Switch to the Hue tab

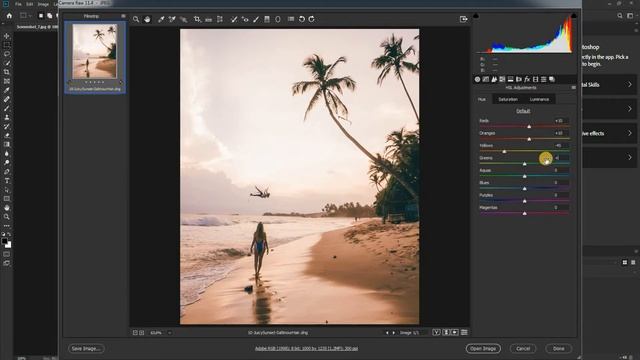click(482, 99)
